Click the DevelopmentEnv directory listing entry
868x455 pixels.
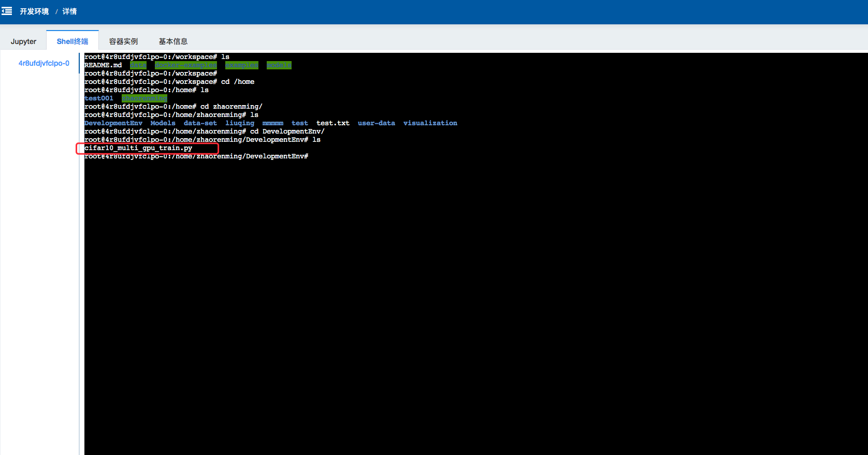pyautogui.click(x=113, y=123)
